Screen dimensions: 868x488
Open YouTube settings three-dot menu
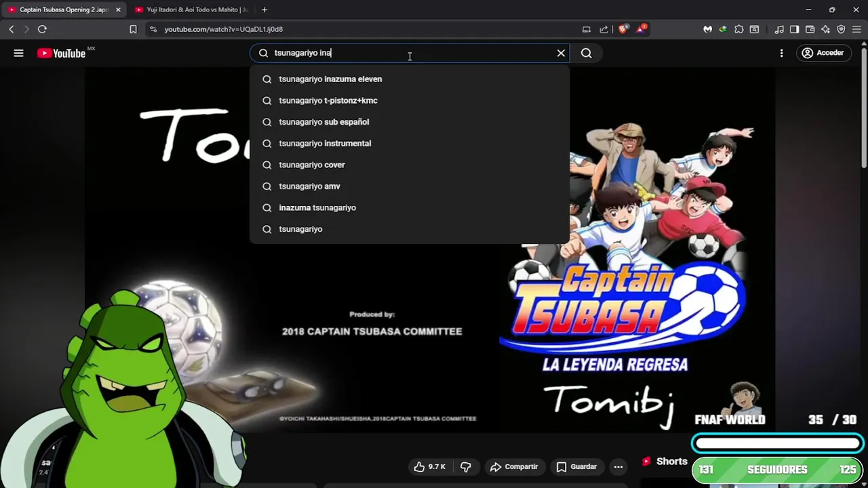click(781, 53)
